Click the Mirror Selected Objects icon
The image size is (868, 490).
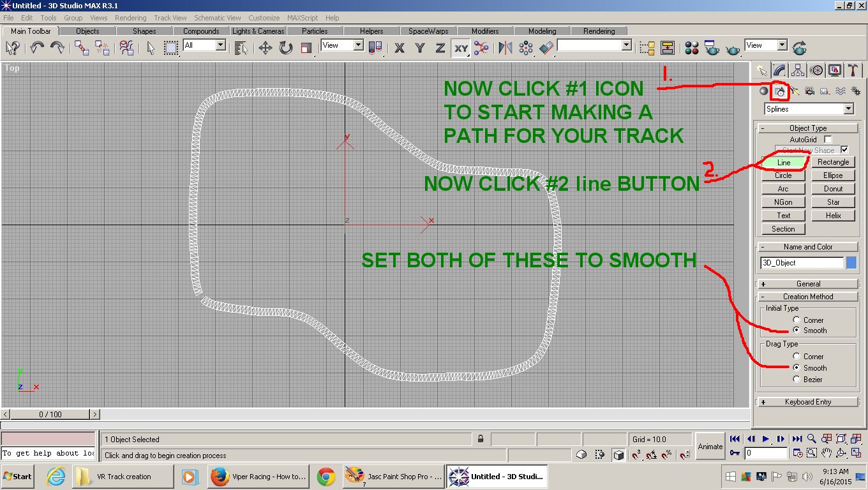[x=505, y=48]
